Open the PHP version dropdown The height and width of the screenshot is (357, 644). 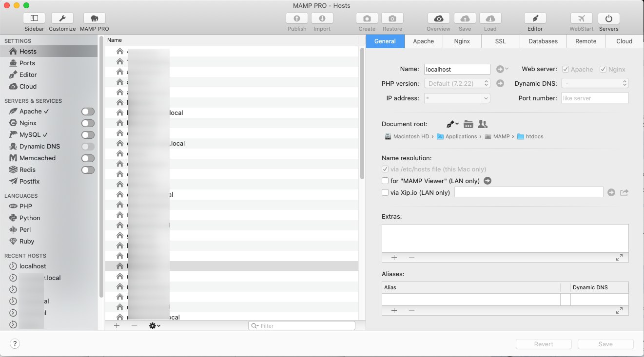coord(457,83)
